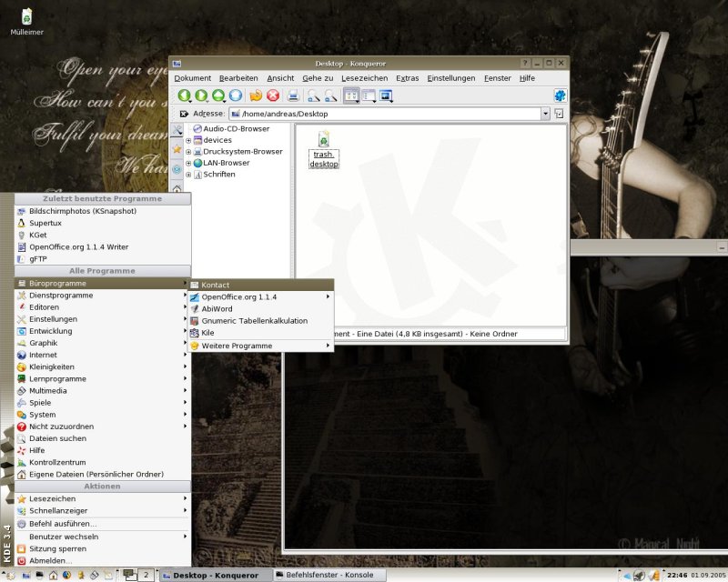Launch Bildschirmphotos (KSnapshot) from recent programs
Image resolution: width=728 pixels, height=582 pixels.
coord(103,211)
